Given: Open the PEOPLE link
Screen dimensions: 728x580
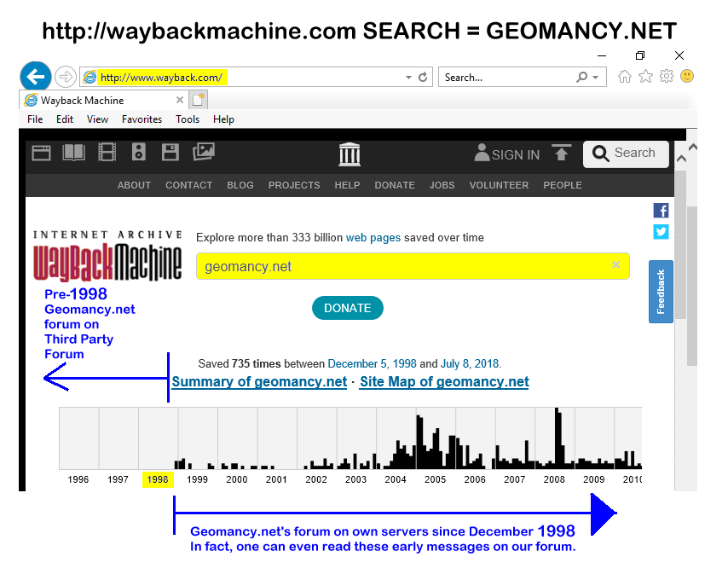Looking at the screenshot, I should coord(563,185).
